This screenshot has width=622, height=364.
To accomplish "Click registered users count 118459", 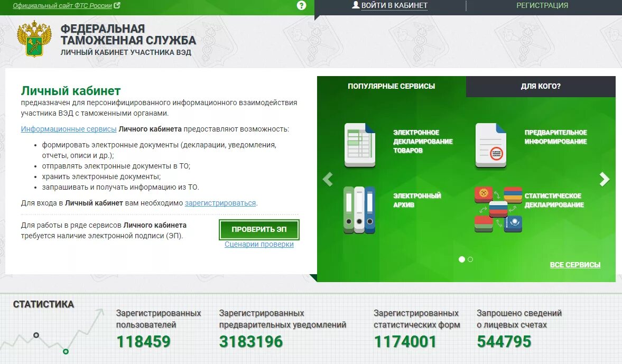I will pos(143,342).
